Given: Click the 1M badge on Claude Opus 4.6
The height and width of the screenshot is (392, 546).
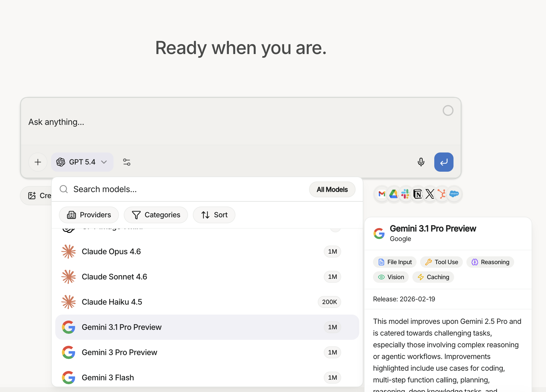Looking at the screenshot, I should 332,252.
